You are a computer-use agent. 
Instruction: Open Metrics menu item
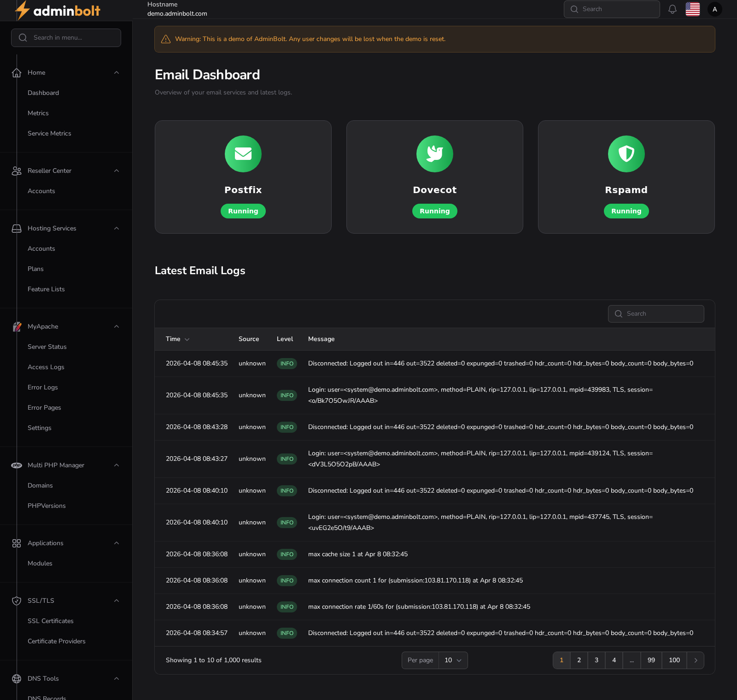(x=38, y=113)
